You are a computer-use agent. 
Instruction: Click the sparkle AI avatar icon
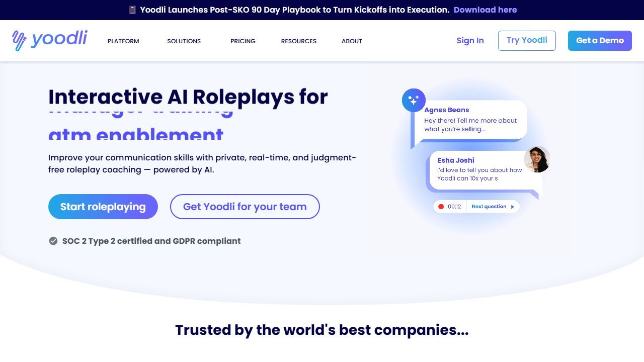pyautogui.click(x=414, y=101)
